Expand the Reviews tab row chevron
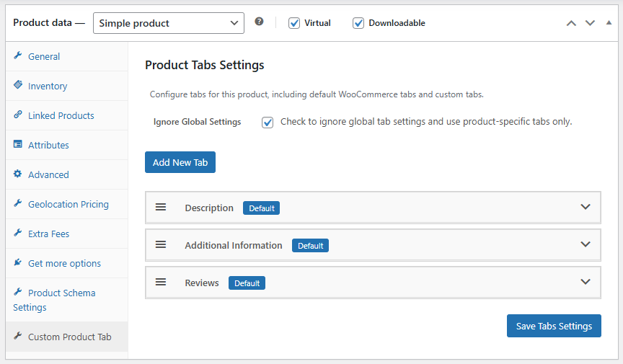 (x=586, y=281)
